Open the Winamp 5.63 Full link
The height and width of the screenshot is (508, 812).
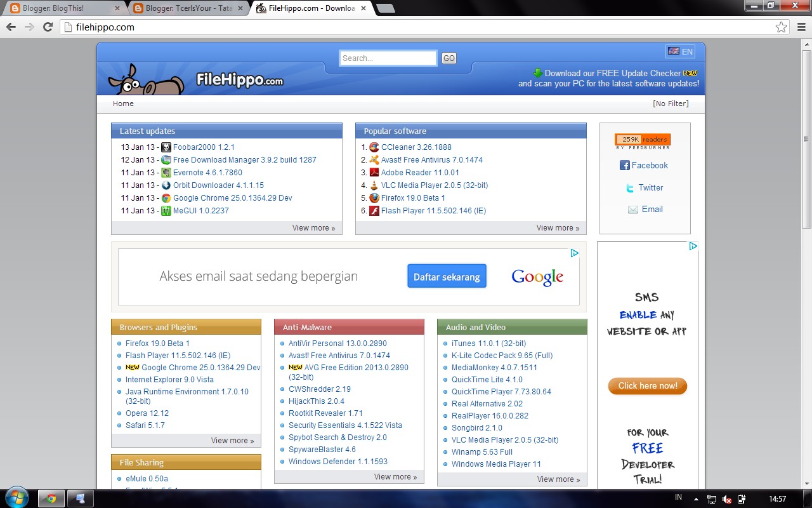tap(482, 452)
